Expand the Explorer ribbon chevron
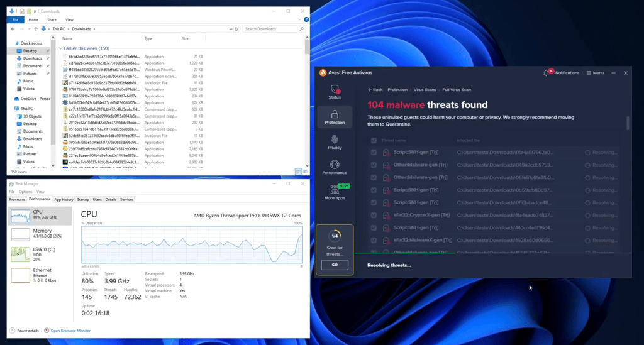 pyautogui.click(x=299, y=19)
